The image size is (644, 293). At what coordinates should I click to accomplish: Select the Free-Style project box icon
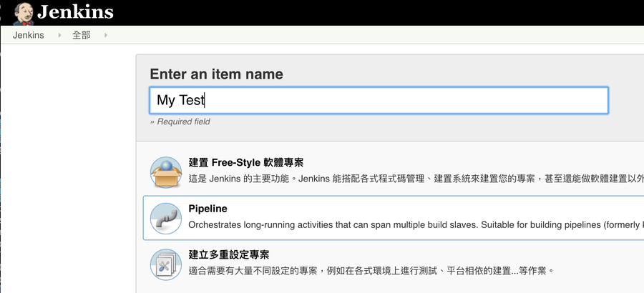(x=166, y=172)
